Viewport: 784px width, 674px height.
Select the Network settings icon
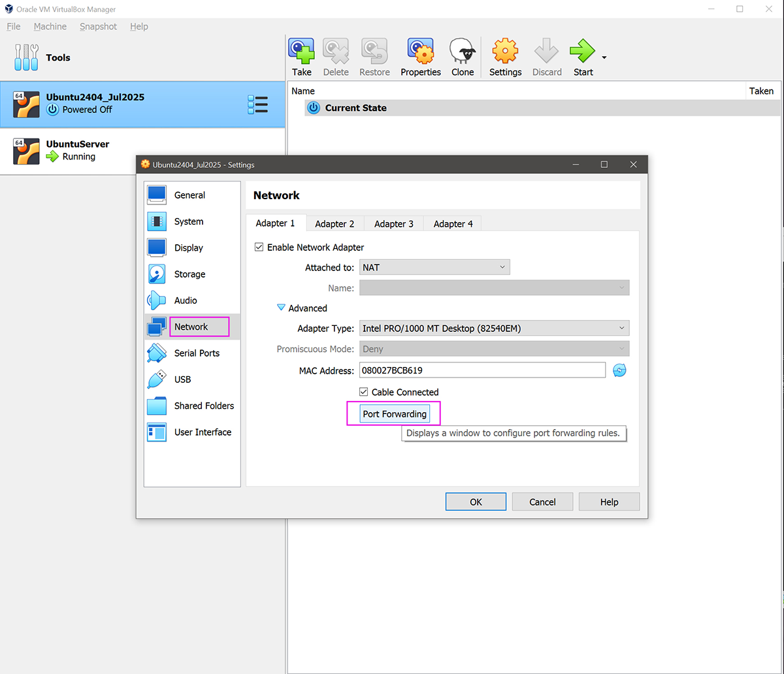click(157, 327)
